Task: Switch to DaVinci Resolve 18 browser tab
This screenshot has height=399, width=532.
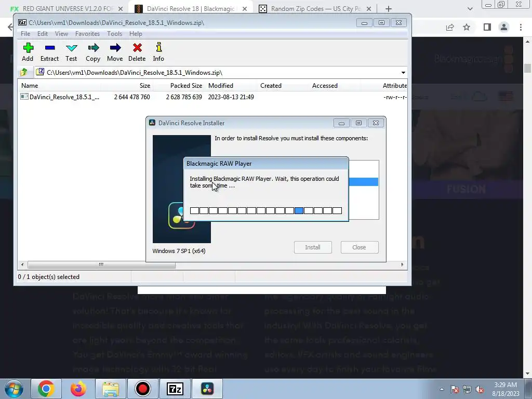Action: point(190,8)
